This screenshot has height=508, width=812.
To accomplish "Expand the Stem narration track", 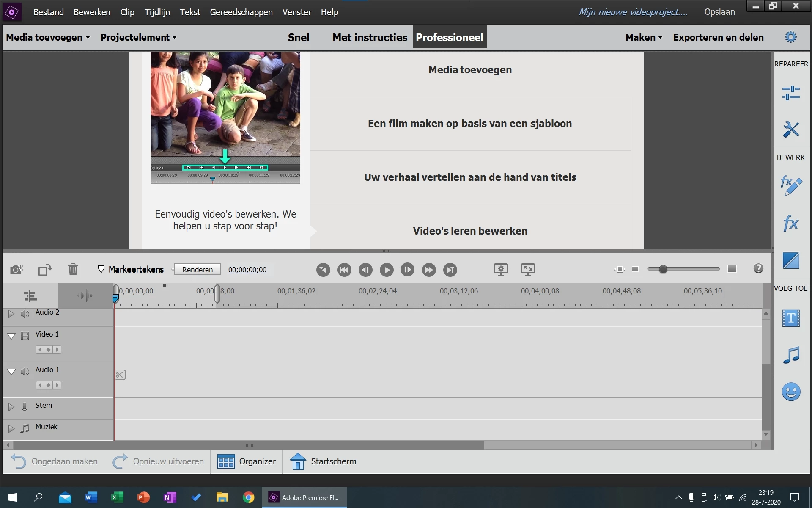I will [x=11, y=407].
